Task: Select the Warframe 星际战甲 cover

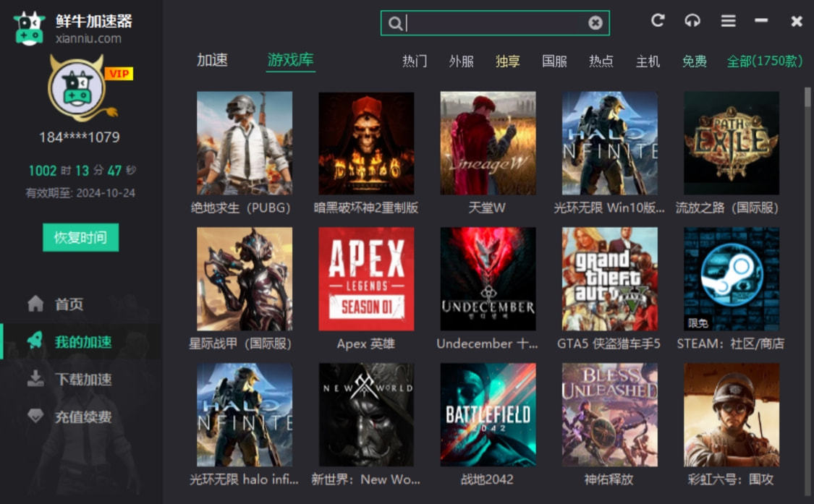Action: 245,278
